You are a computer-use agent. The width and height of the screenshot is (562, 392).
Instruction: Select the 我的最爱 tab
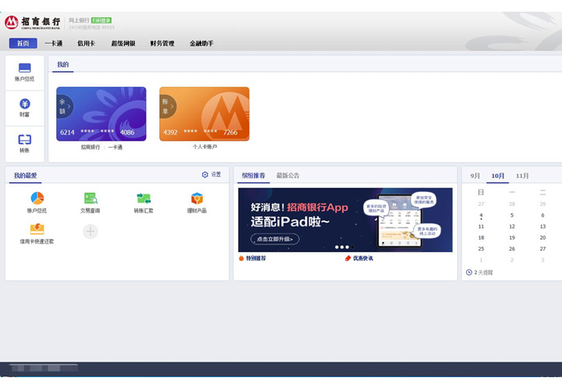pyautogui.click(x=26, y=176)
